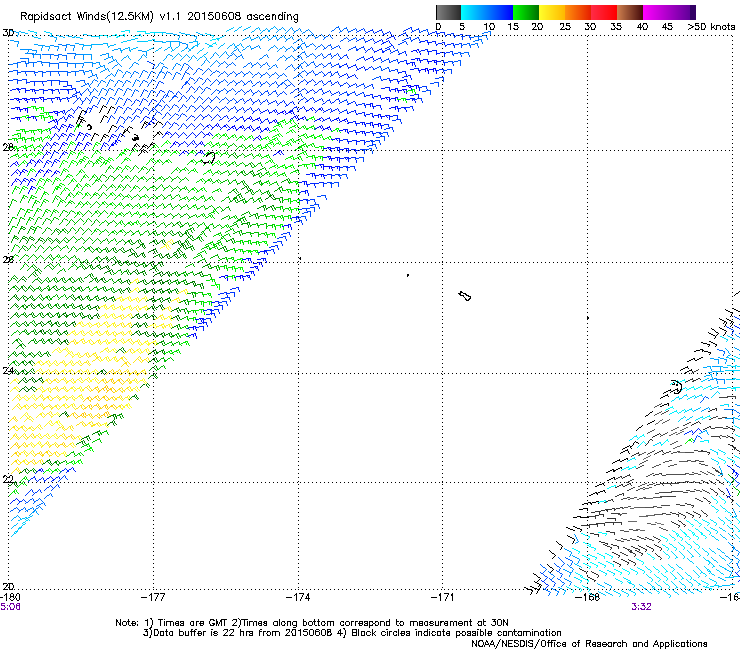Click the latitude '20' axis label
The image size is (740, 650).
click(8, 586)
